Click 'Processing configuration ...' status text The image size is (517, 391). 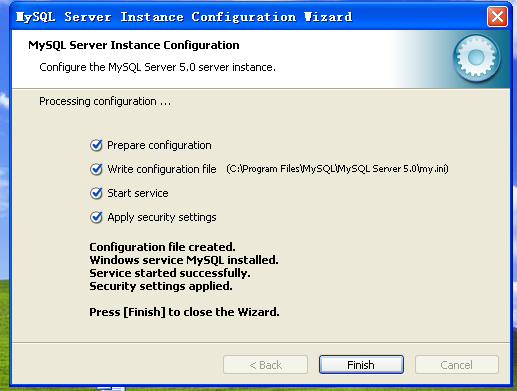coord(105,101)
